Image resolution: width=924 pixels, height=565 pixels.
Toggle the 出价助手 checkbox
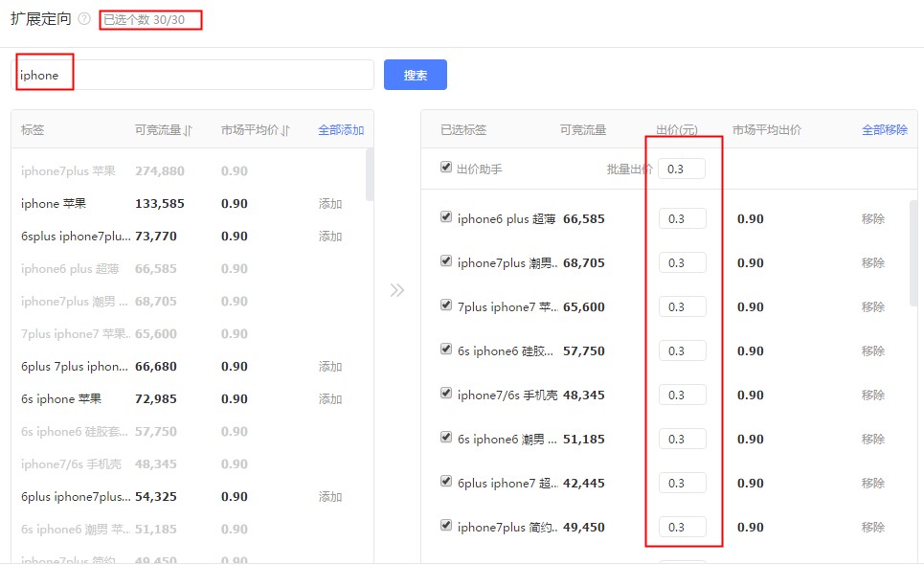(x=446, y=168)
